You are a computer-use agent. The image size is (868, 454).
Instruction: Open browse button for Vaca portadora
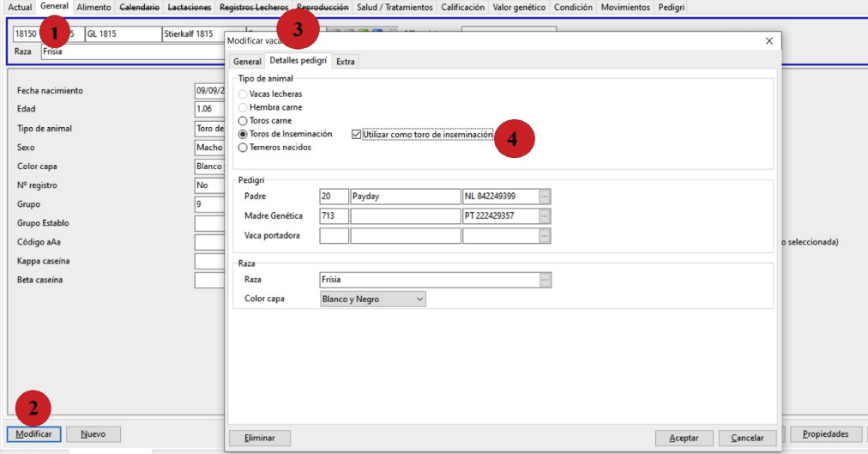(545, 236)
